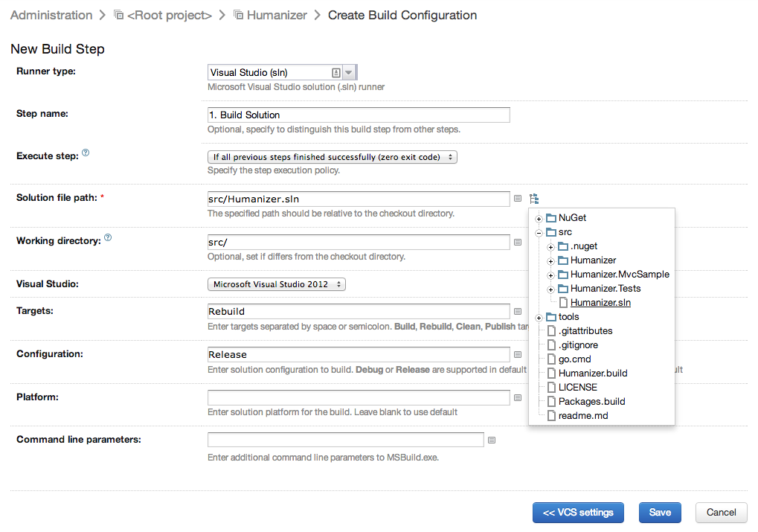Viewport: 758px width, 532px height.
Task: Open the <Root project> breadcrumb link
Action: coord(170,16)
